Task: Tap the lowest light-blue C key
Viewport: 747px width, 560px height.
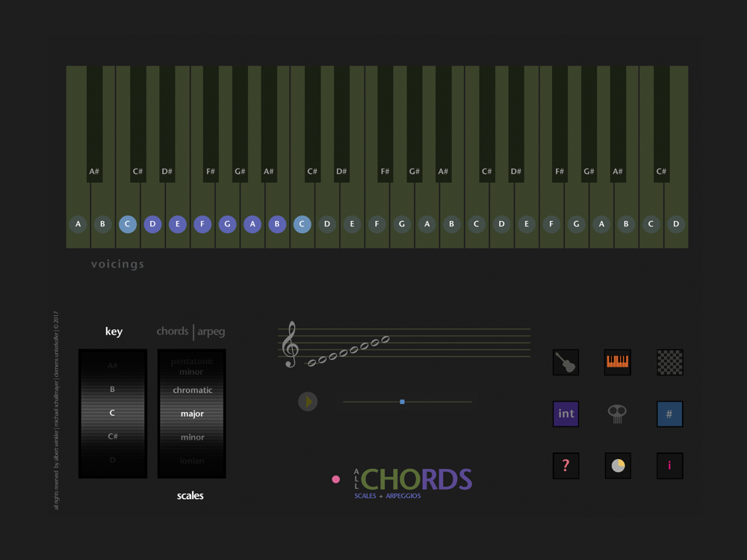Action: (x=127, y=224)
